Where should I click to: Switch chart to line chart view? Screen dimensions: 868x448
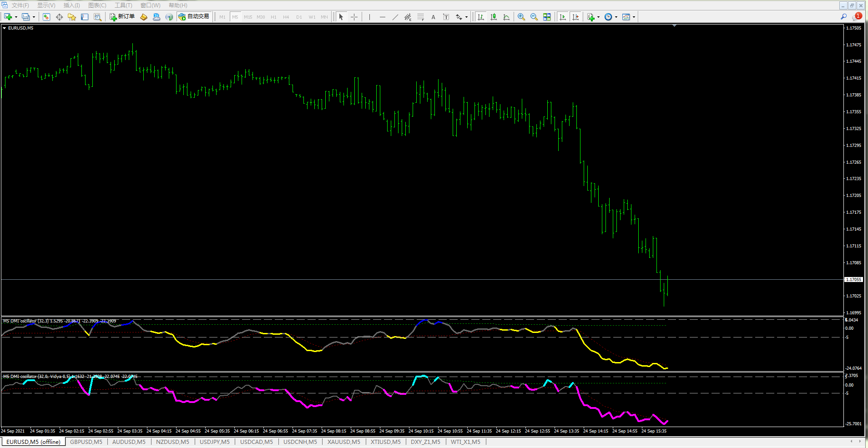(506, 17)
